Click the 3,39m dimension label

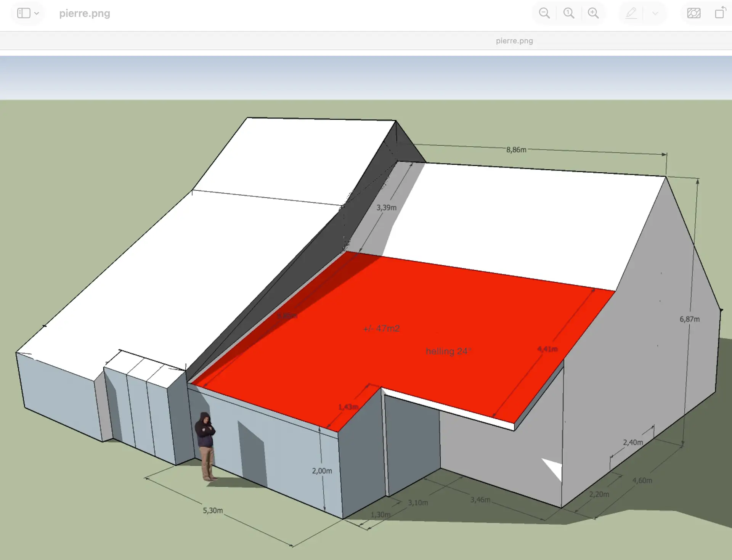[386, 208]
